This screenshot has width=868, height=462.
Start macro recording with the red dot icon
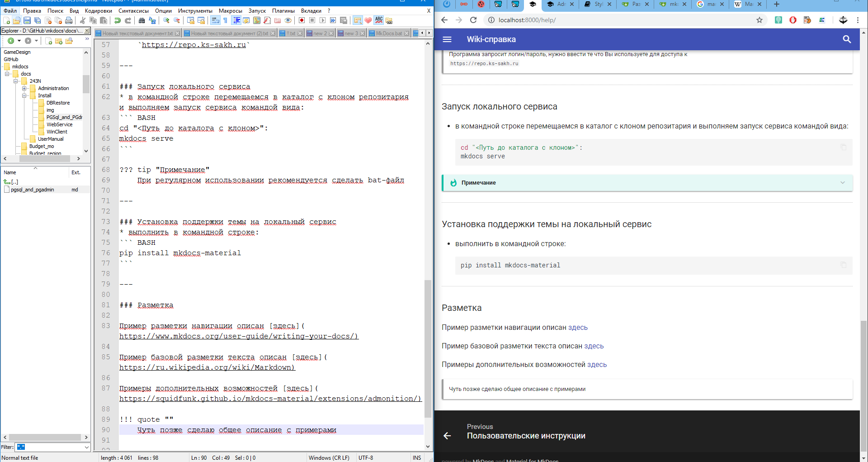click(x=302, y=20)
